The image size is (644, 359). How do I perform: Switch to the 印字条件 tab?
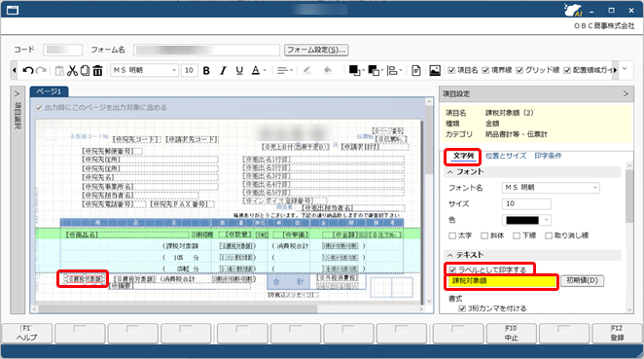click(548, 156)
